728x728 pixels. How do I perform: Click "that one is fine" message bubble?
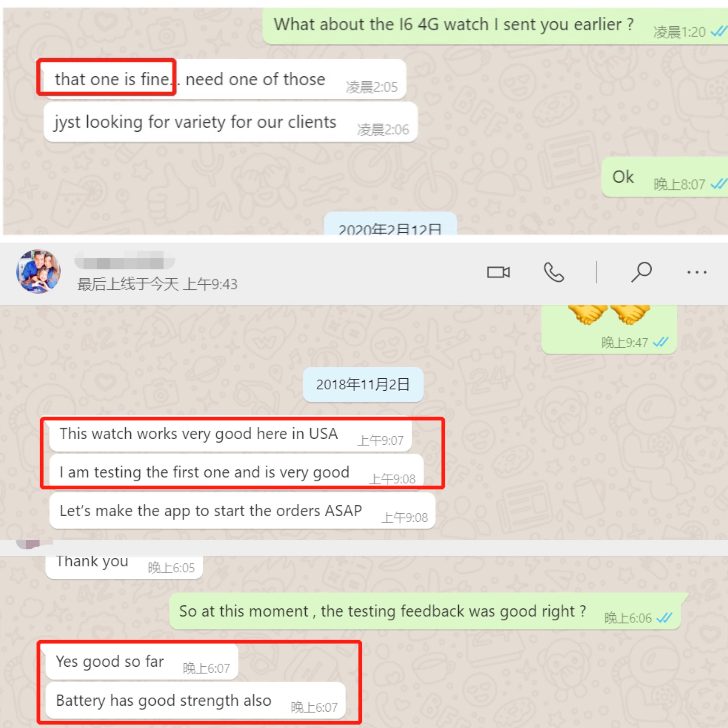click(225, 79)
